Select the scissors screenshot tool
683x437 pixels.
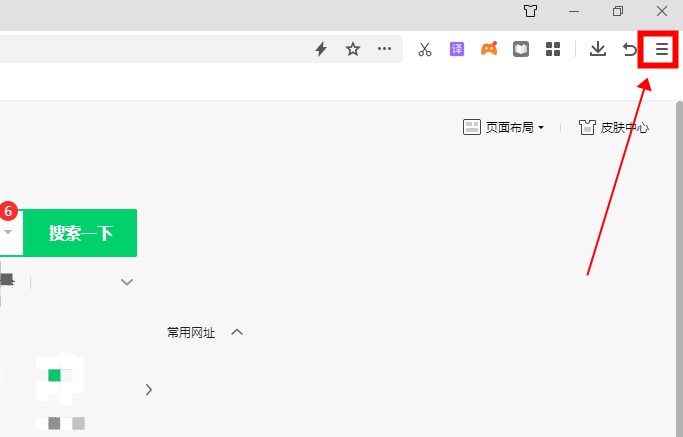[x=425, y=49]
